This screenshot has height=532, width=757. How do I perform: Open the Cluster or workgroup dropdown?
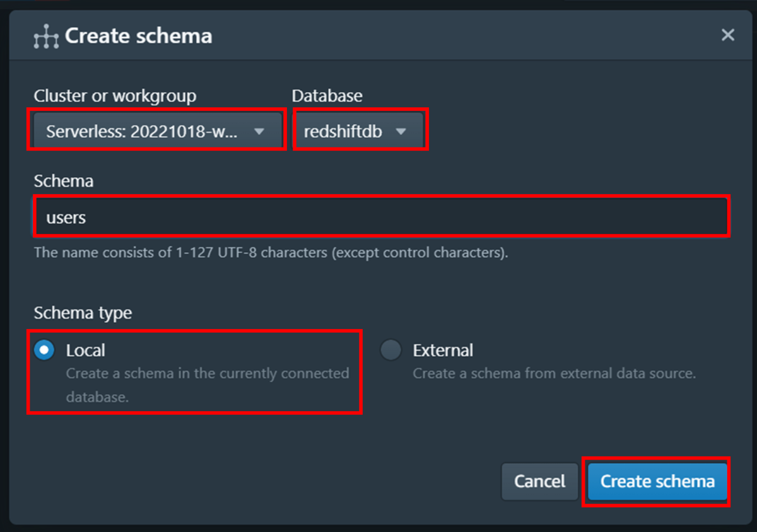pyautogui.click(x=156, y=132)
